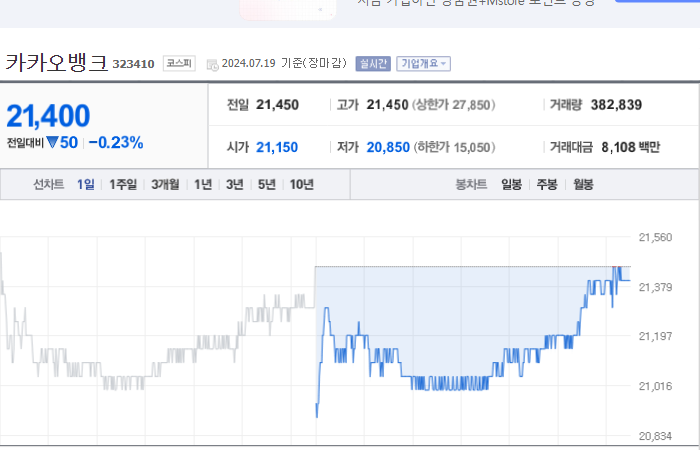Select the 3개월 line chart tab

pos(165,184)
